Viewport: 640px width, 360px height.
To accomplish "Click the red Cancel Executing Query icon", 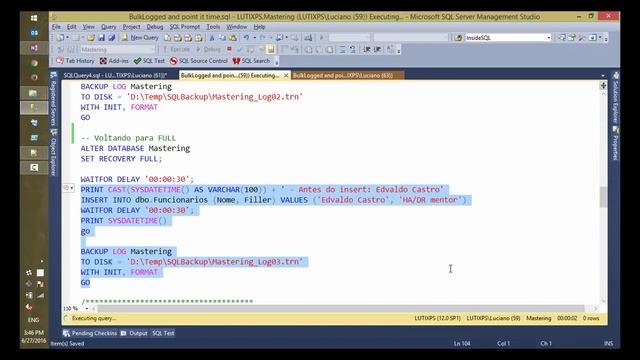I will 229,49.
